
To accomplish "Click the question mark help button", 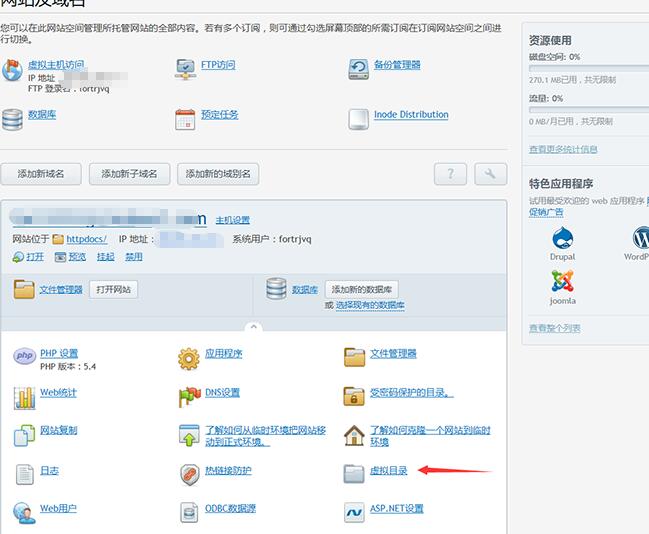I will pos(450,174).
